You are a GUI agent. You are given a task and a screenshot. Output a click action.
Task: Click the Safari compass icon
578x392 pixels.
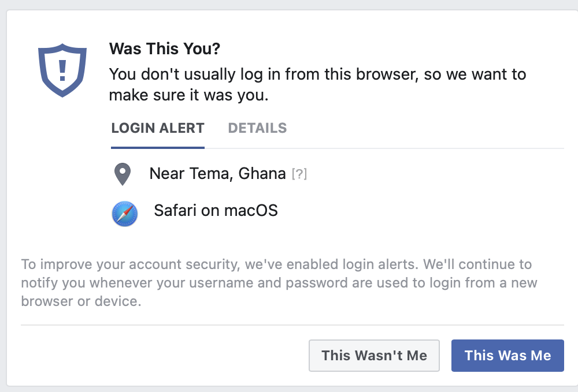tap(124, 214)
